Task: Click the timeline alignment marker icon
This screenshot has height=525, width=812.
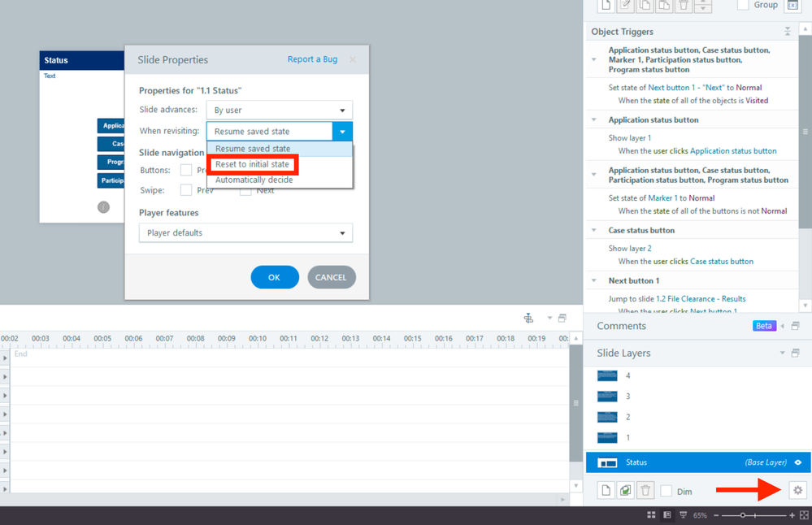Action: [528, 318]
